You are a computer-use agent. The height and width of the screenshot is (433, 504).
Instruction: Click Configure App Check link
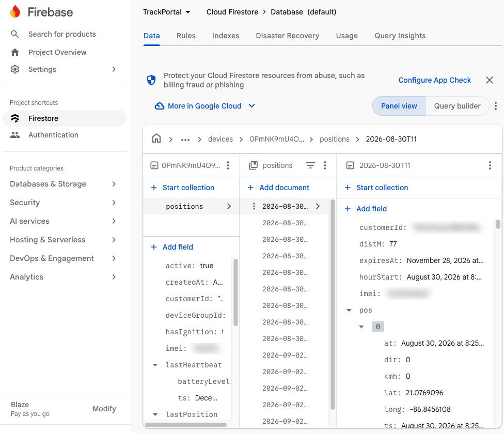pyautogui.click(x=434, y=80)
